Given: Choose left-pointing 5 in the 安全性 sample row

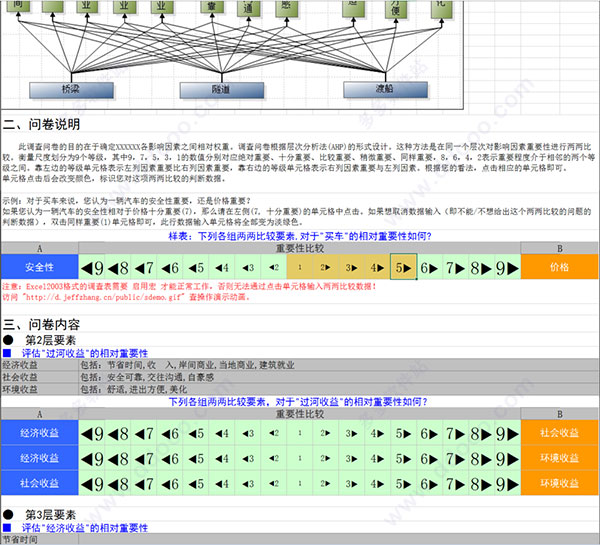Looking at the screenshot, I should 196,268.
